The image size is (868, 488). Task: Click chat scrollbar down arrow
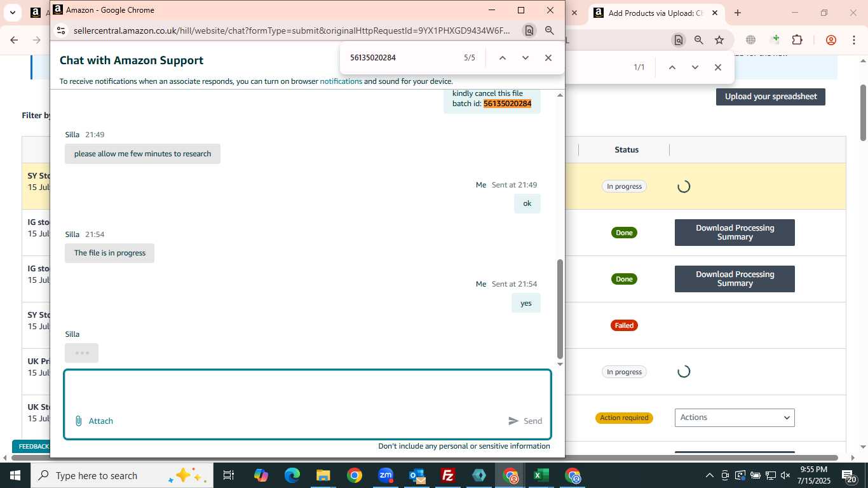(x=560, y=364)
